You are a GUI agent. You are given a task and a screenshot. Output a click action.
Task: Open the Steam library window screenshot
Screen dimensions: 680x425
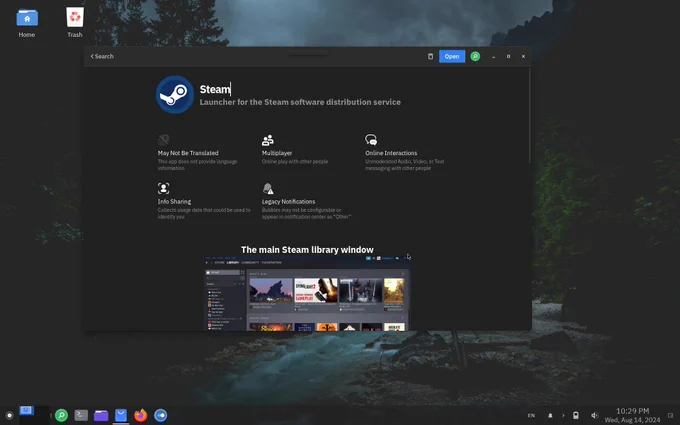click(307, 293)
